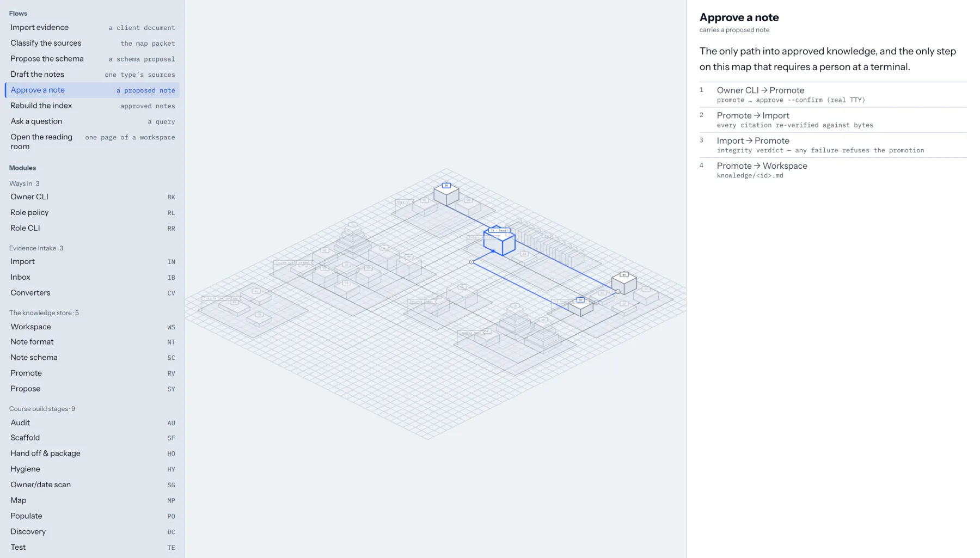
Task: Select the Discovery build stage
Action: [92, 532]
